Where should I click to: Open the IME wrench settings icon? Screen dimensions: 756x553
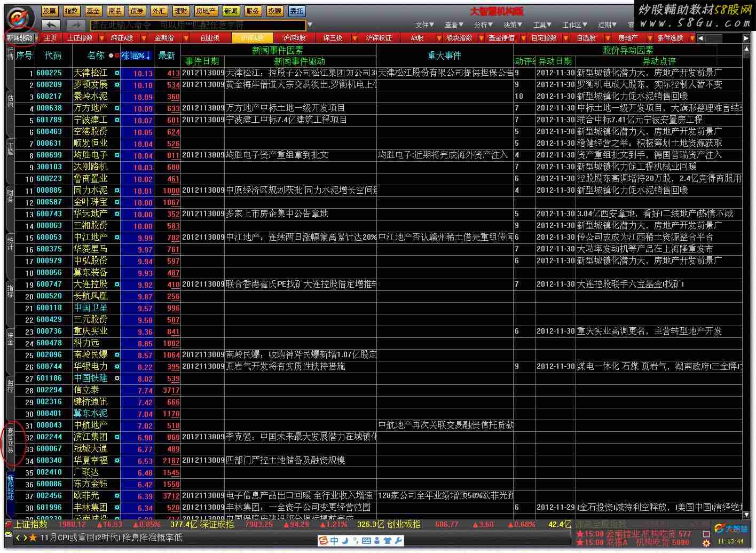[x=398, y=541]
